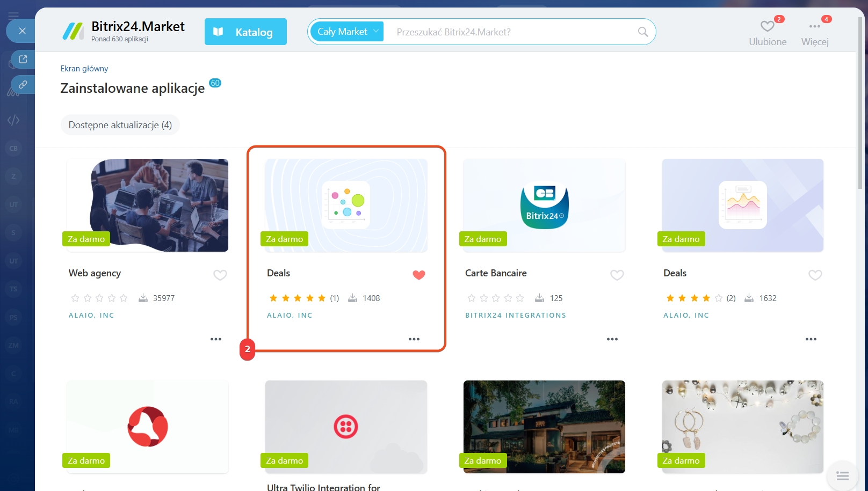
Task: Open the BITRIX24 INTEGRATIONS vendor link
Action: click(x=516, y=316)
